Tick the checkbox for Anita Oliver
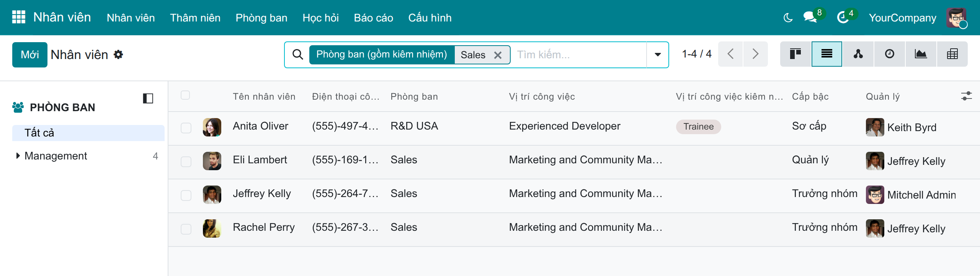Screen dimensions: 980x276 tap(186, 128)
